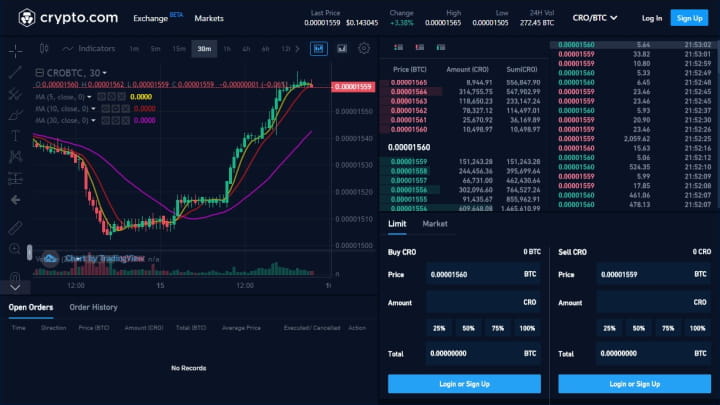Switch to the Market order tab
The height and width of the screenshot is (405, 720).
pyautogui.click(x=435, y=224)
